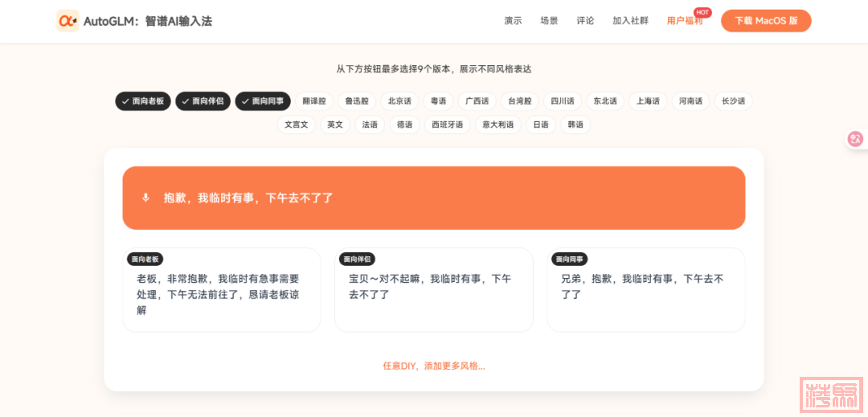The width and height of the screenshot is (868, 417).
Task: Deselect the 面向同事 style chip
Action: click(263, 101)
